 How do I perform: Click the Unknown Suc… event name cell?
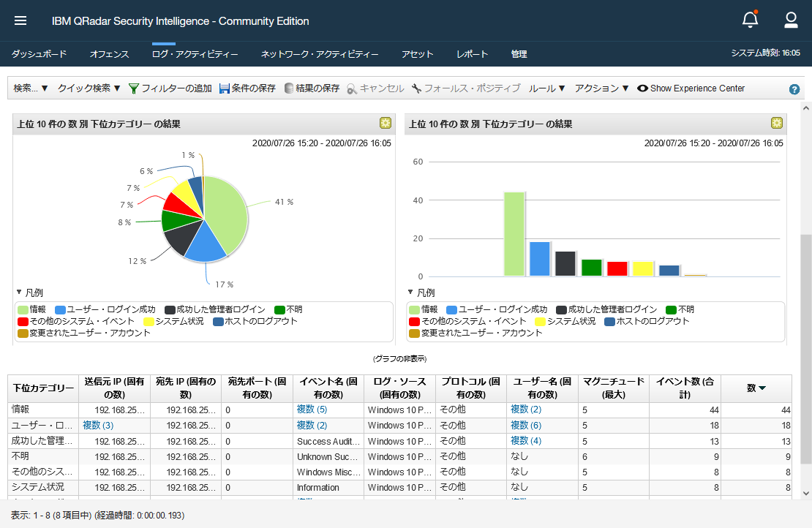click(328, 456)
